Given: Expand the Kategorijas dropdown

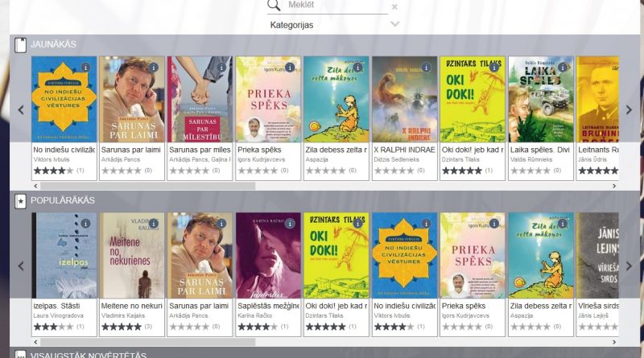Looking at the screenshot, I should 394,24.
